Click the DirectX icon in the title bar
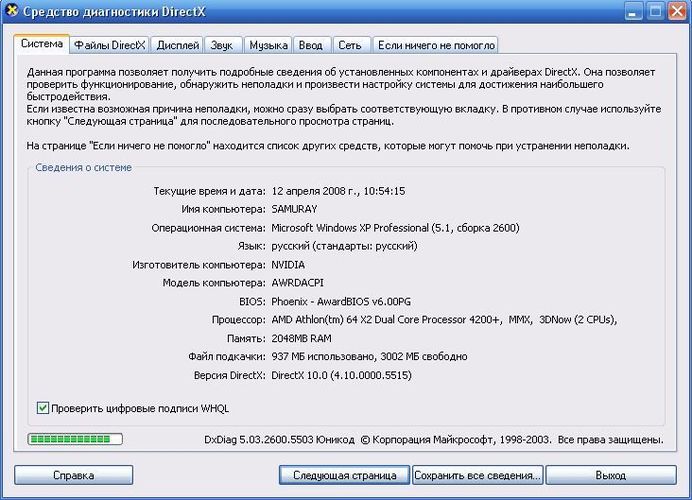 click(x=11, y=10)
